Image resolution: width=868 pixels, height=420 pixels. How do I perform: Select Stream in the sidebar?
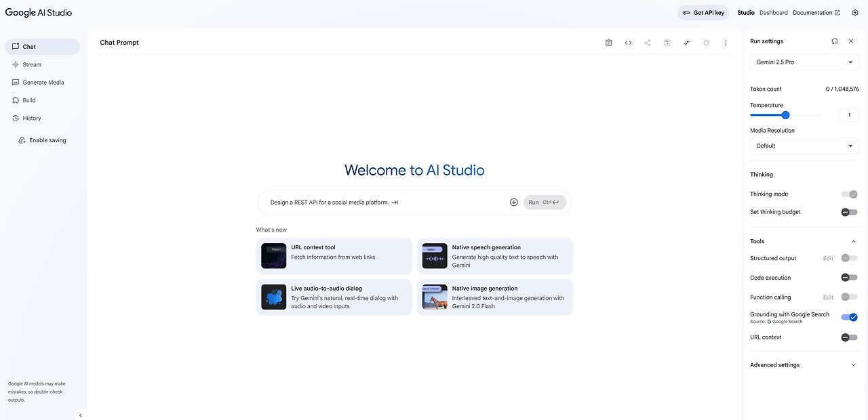click(x=43, y=64)
